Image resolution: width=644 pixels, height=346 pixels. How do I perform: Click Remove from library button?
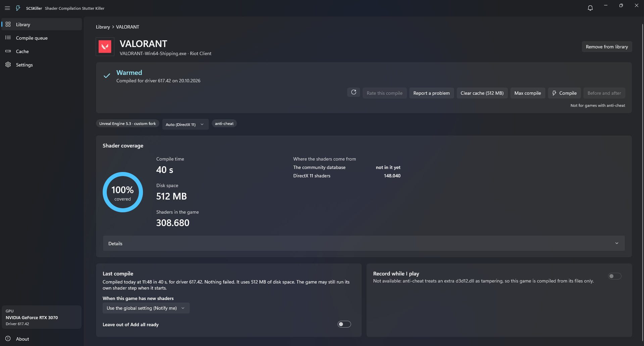pyautogui.click(x=607, y=47)
